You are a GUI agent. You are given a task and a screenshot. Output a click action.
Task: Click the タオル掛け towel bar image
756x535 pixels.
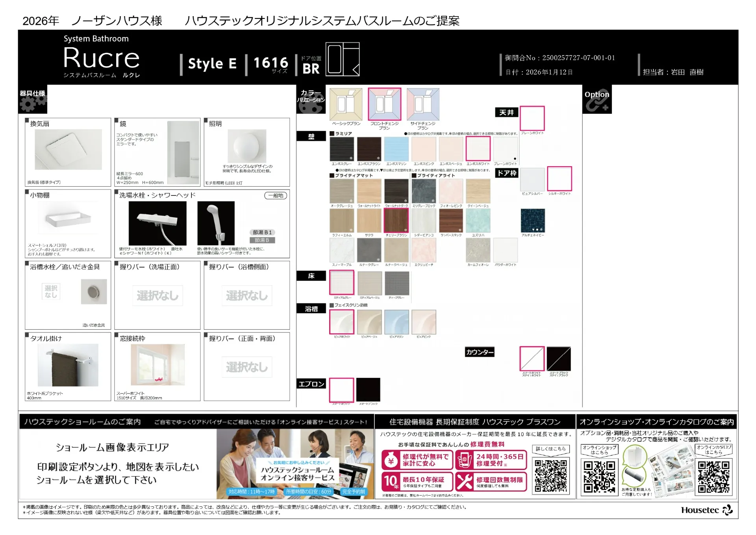click(x=68, y=365)
